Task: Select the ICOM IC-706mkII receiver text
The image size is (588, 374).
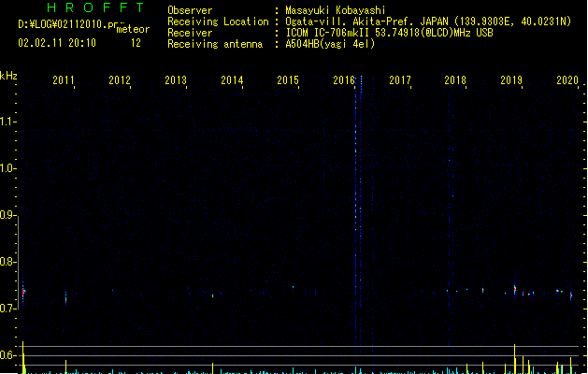Action: pyautogui.click(x=389, y=33)
